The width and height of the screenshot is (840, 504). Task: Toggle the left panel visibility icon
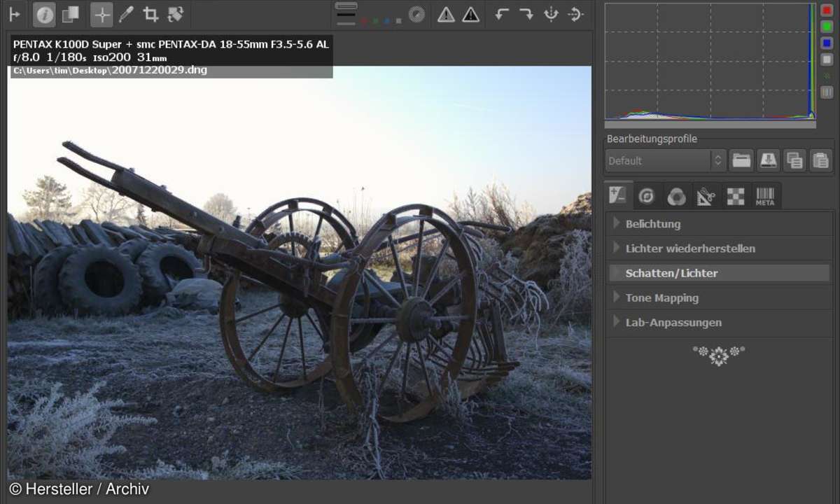coord(15,14)
